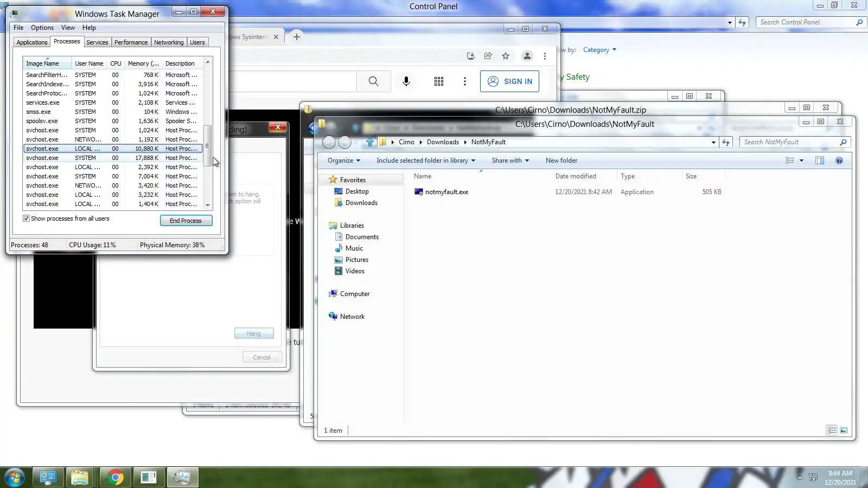Open Task Manager File menu

[x=18, y=28]
